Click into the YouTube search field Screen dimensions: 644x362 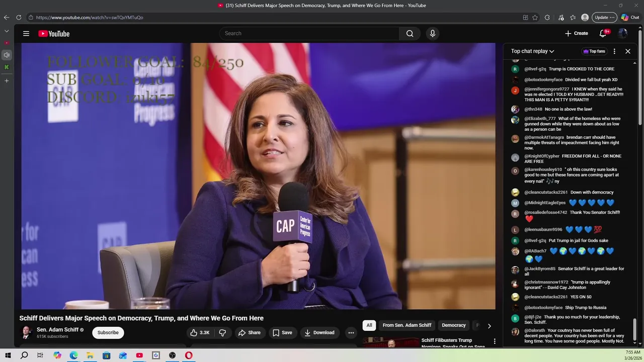(309, 34)
